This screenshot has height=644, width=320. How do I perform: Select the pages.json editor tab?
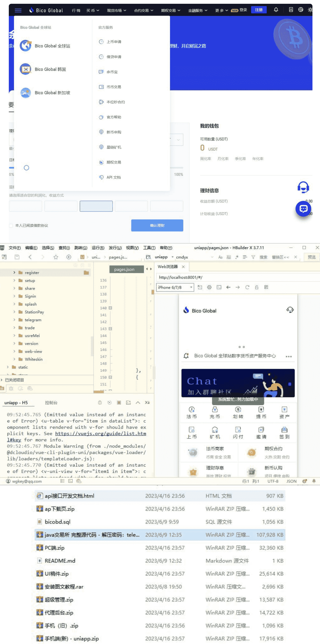(126, 269)
